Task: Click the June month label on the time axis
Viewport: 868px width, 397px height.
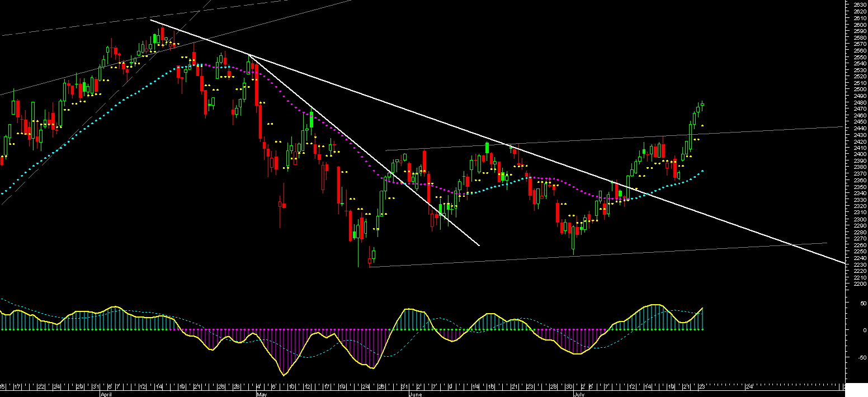Action: pyautogui.click(x=416, y=394)
